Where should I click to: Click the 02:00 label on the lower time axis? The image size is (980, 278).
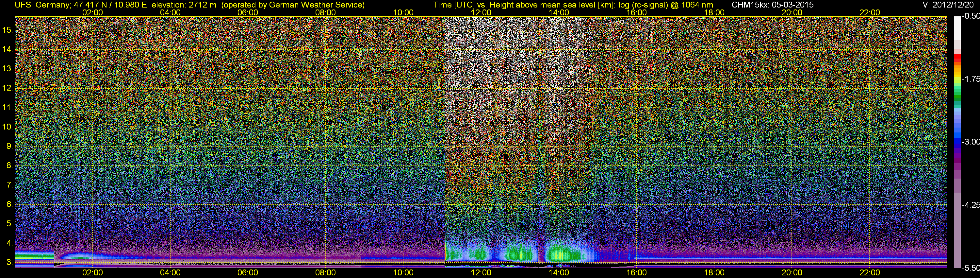tap(92, 273)
